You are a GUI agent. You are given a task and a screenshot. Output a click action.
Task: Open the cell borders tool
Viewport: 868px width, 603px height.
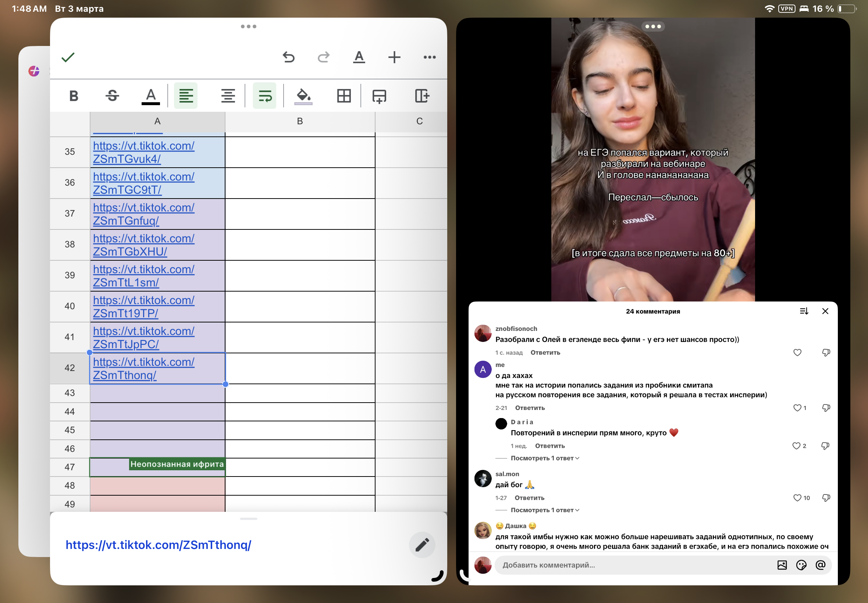[x=344, y=96]
